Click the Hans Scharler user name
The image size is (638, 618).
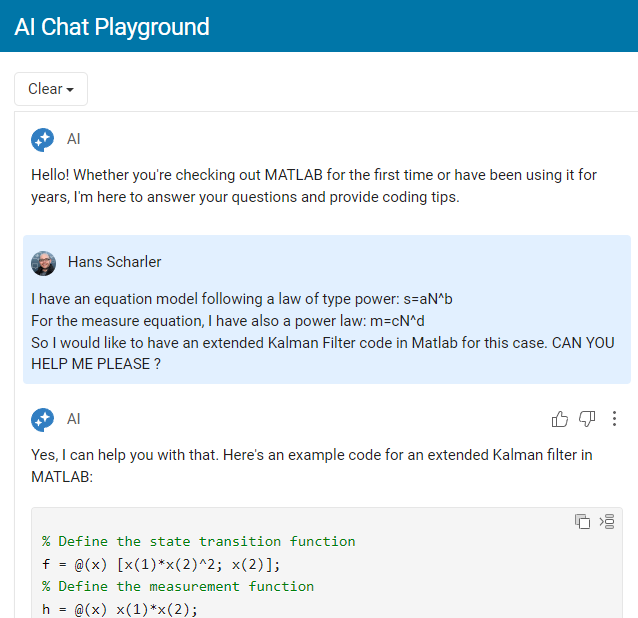click(x=114, y=262)
